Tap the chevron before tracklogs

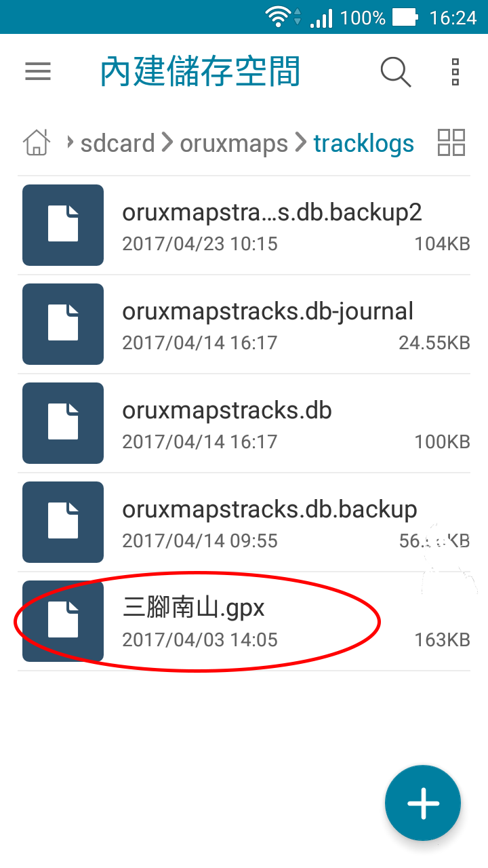[300, 143]
